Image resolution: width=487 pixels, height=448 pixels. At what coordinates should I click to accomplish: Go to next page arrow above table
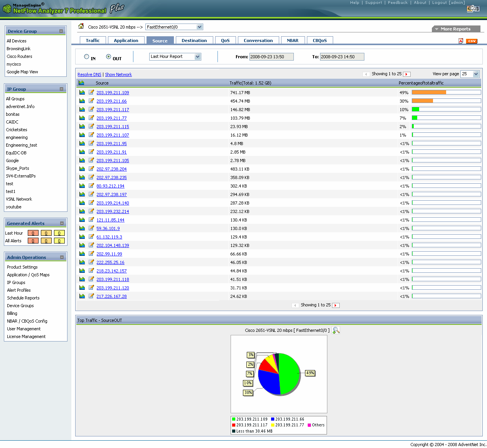pos(406,74)
